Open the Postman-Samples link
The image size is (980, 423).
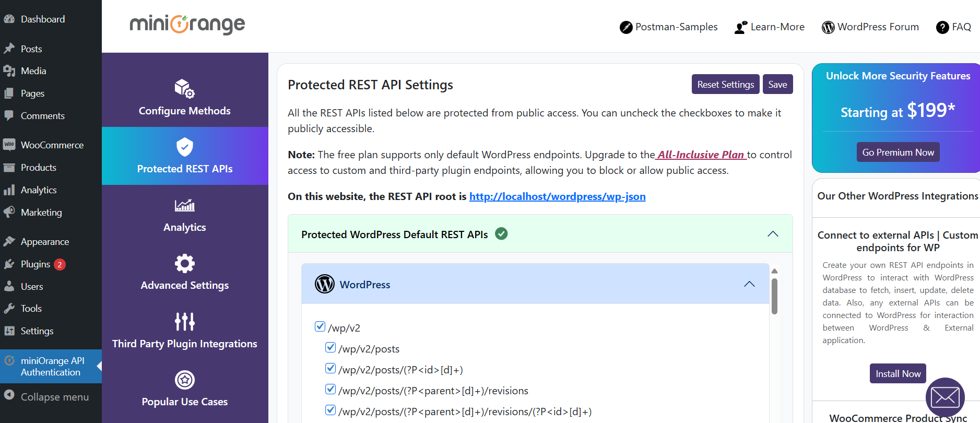coord(669,27)
